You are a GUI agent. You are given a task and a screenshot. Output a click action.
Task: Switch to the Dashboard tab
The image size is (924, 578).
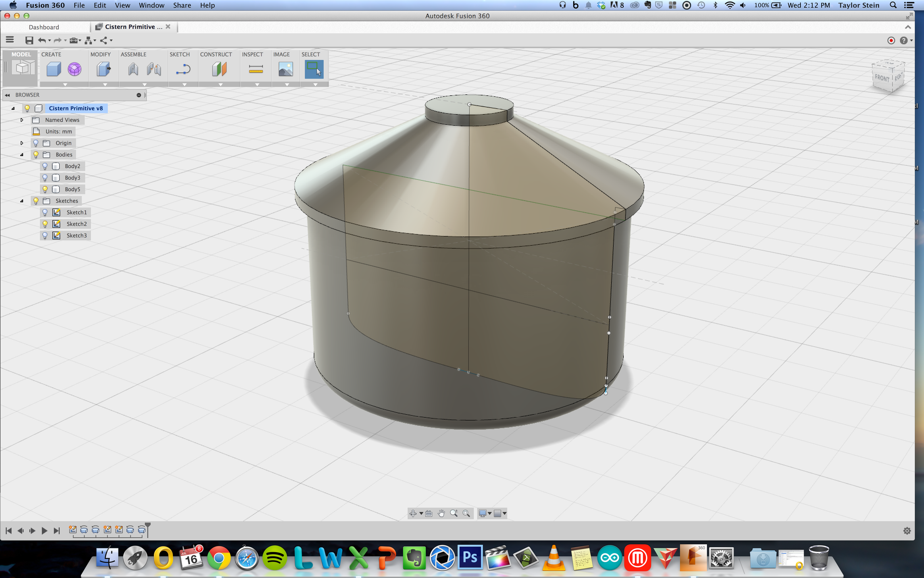click(x=44, y=27)
